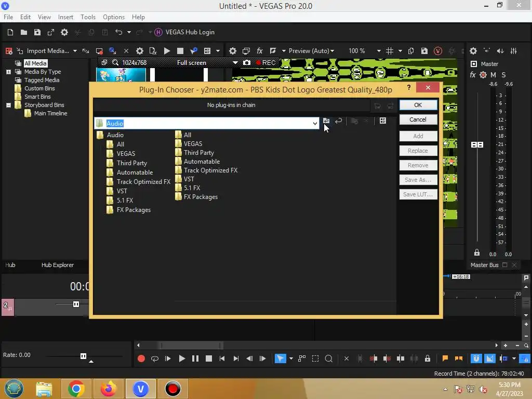Click the Open project folder icon
Viewport: 532px width, 399px height.
point(24,32)
